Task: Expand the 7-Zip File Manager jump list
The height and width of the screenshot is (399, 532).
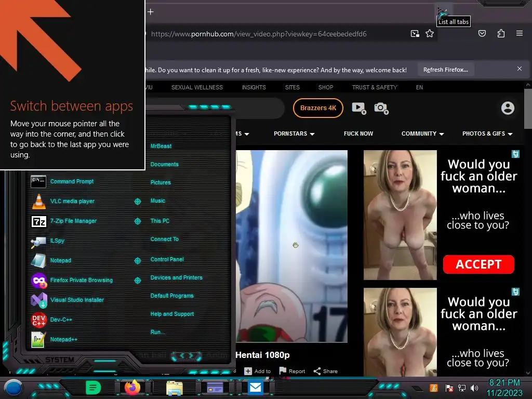Action: point(137,221)
